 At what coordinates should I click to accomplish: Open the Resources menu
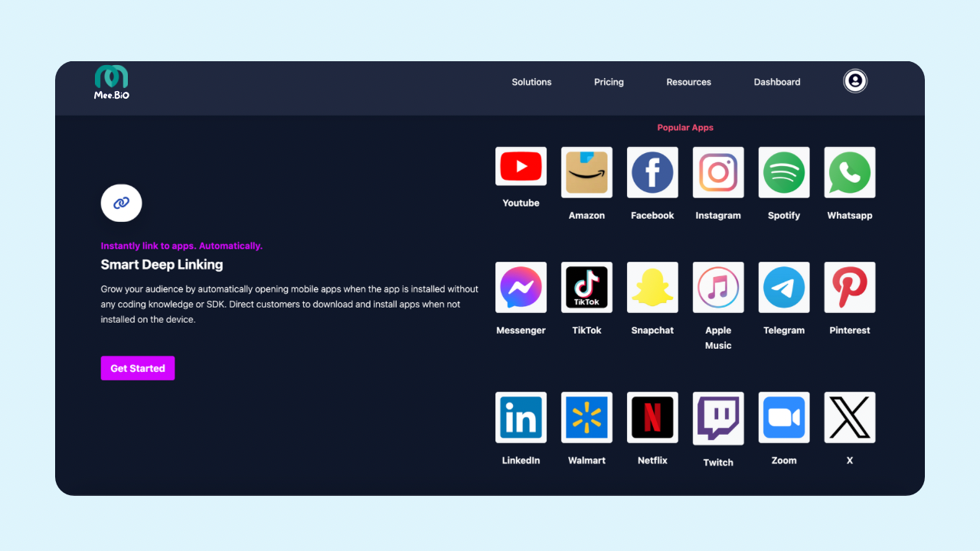pos(688,82)
